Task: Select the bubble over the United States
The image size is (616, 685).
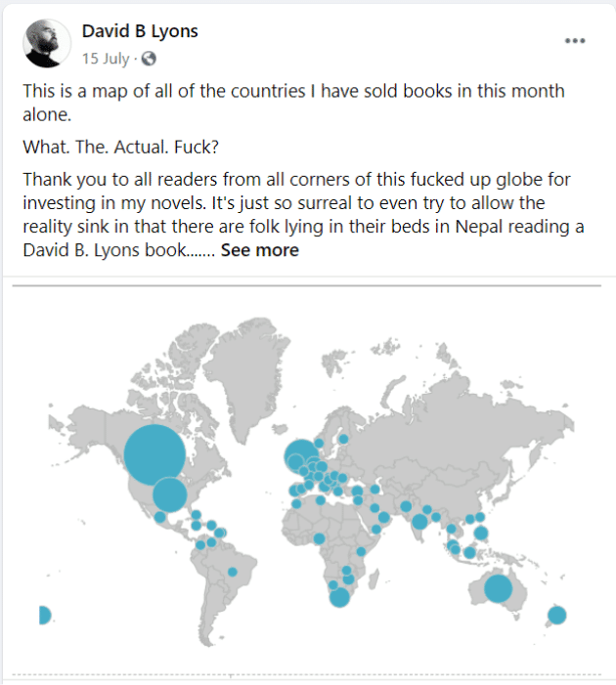Action: coord(169,494)
